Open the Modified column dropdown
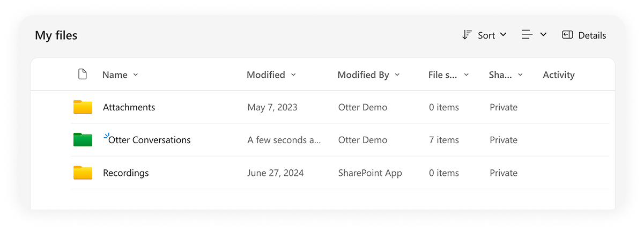The width and height of the screenshot is (644, 231). (293, 75)
